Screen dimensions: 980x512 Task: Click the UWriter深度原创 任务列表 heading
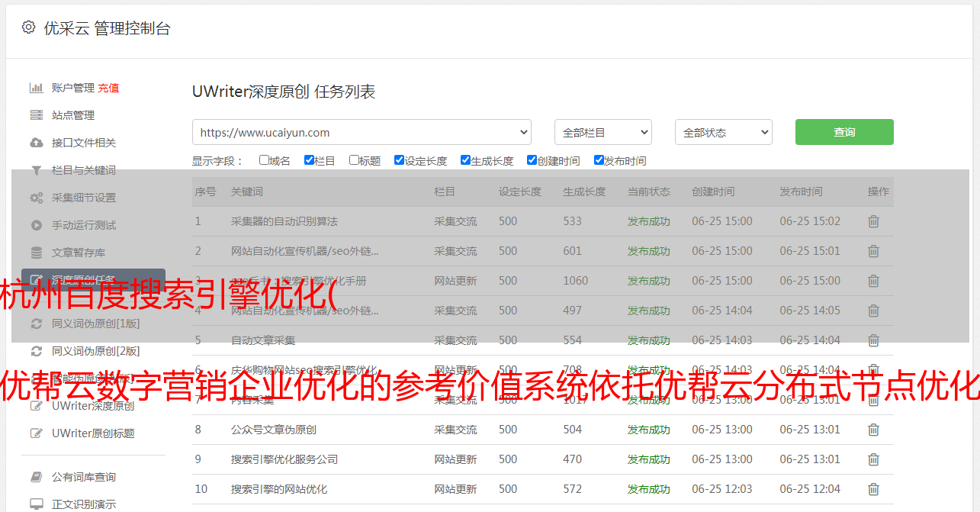(284, 92)
